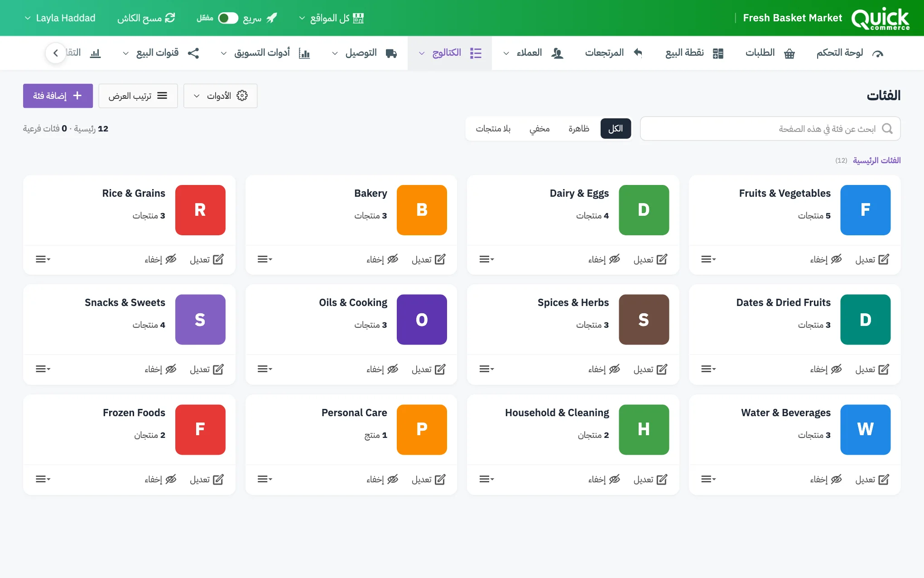Click edit pencil icon for Spices & Herbs
Screen dimensions: 924x578
[x=662, y=369]
